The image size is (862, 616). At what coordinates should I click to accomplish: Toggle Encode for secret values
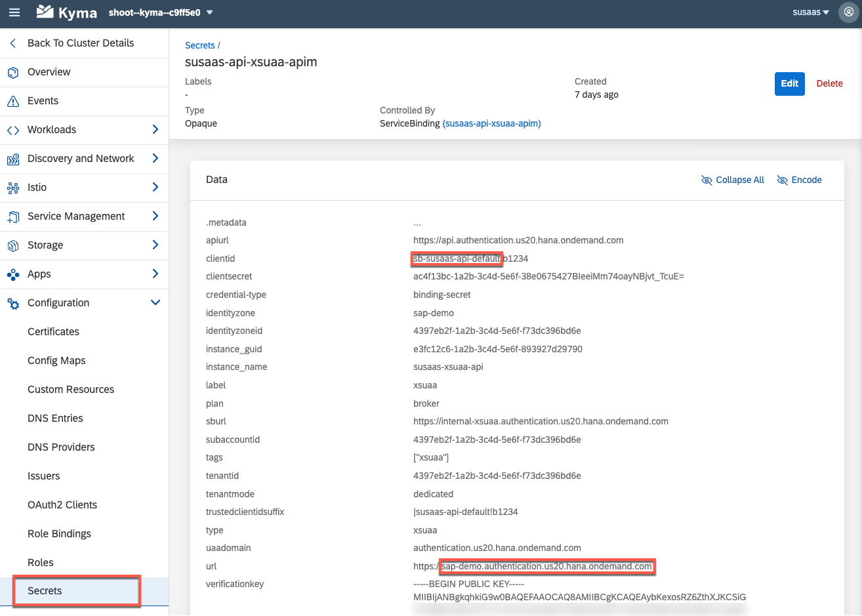pyautogui.click(x=799, y=180)
